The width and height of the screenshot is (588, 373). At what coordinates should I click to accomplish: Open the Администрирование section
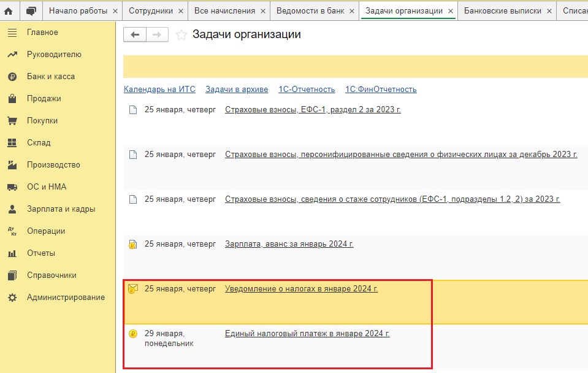[66, 297]
